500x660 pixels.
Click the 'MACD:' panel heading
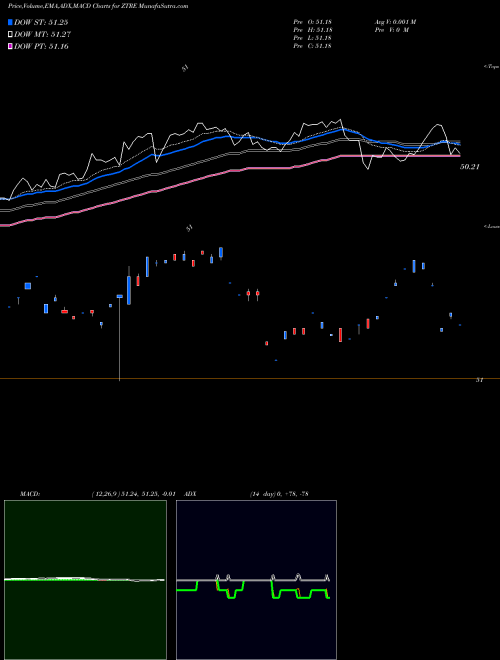pyautogui.click(x=30, y=494)
